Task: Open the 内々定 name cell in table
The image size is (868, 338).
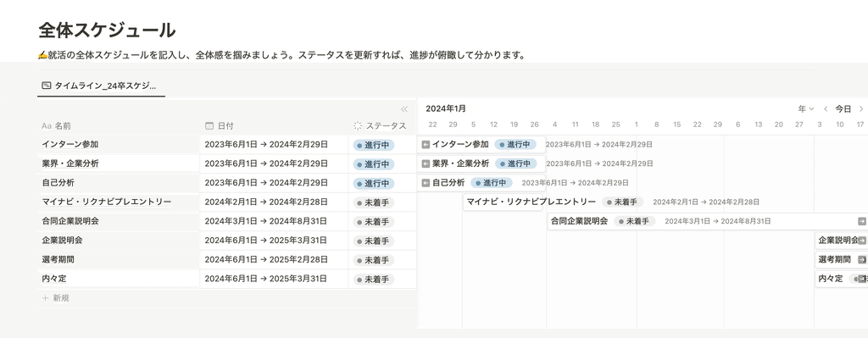Action: [119, 279]
